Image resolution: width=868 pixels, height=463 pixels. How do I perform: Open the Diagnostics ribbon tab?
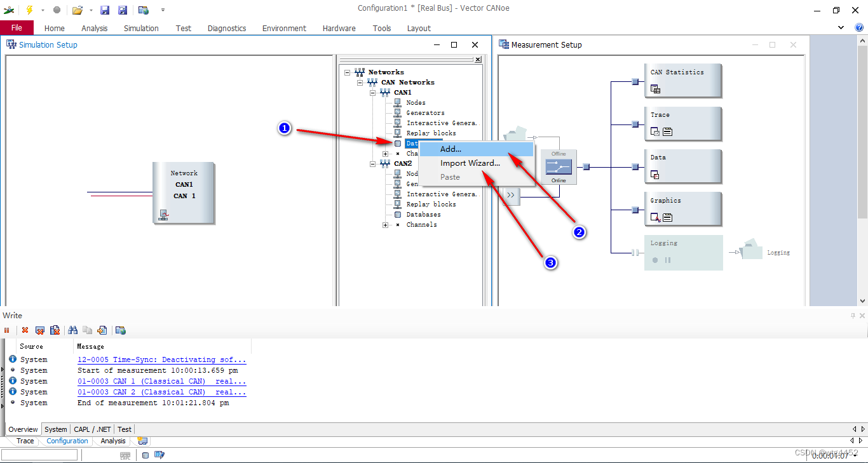(227, 28)
